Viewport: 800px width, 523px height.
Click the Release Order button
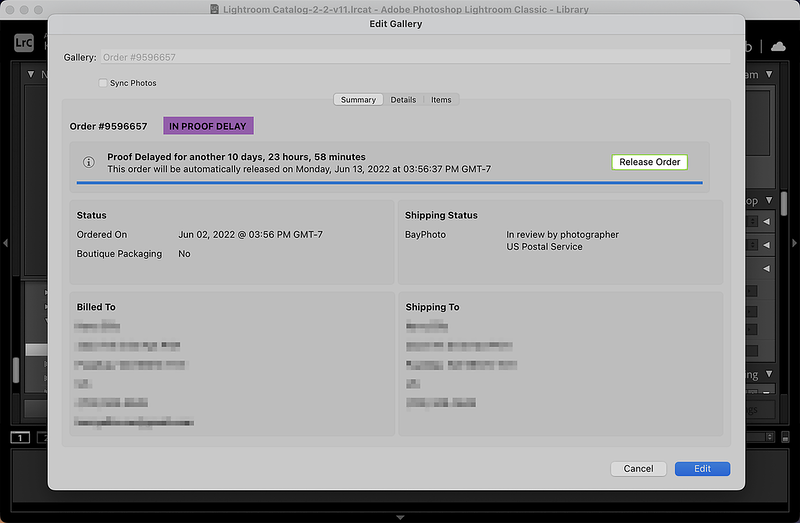coord(649,162)
